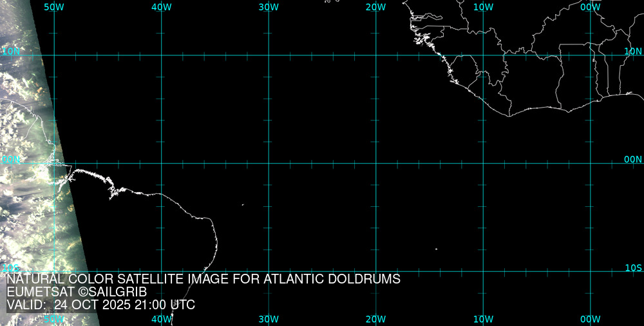Click the 10S latitude label on the right edge

click(633, 267)
